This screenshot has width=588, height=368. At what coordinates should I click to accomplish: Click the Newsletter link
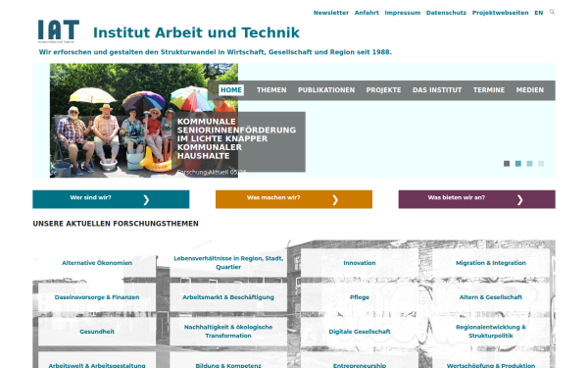(331, 13)
